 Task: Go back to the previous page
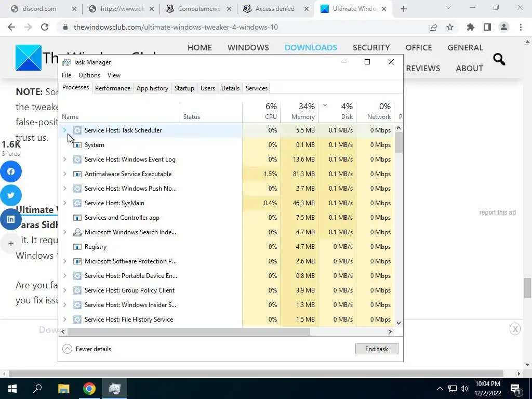[x=11, y=27]
